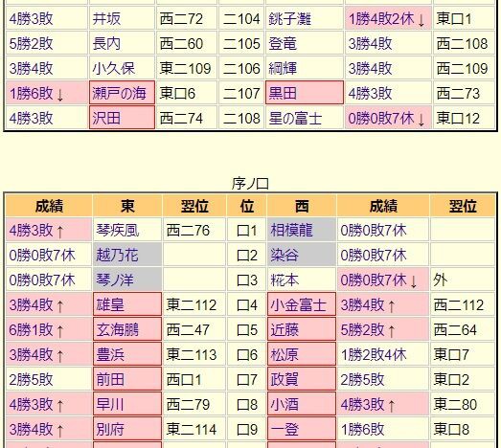The width and height of the screenshot is (501, 448).
Task: Click the 小酒 name link
Action: tap(285, 405)
